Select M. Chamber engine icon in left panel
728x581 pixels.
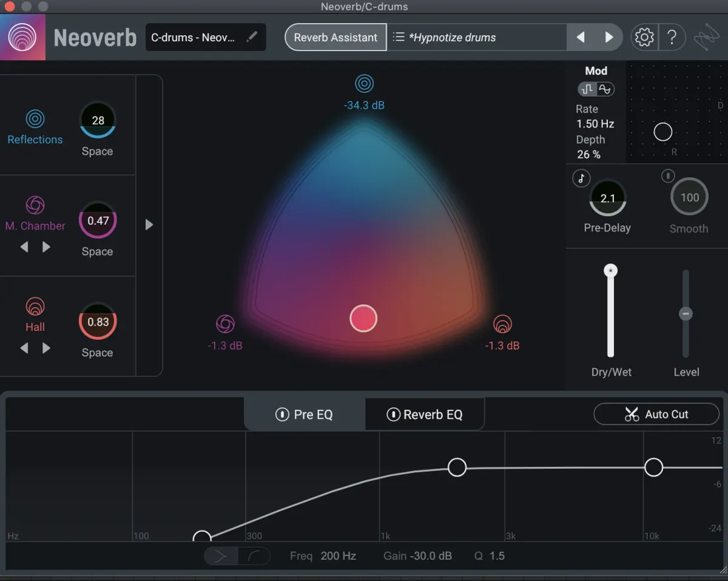point(35,205)
